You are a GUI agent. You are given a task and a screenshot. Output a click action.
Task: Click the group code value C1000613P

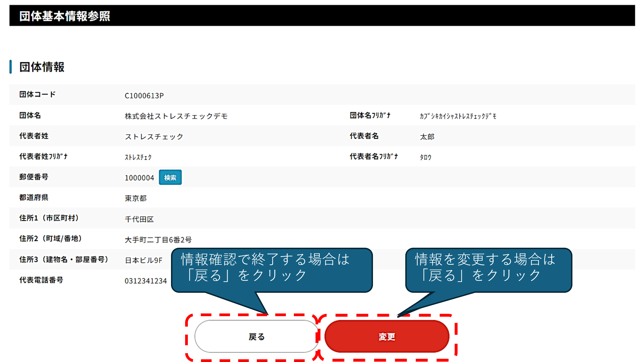pos(144,96)
